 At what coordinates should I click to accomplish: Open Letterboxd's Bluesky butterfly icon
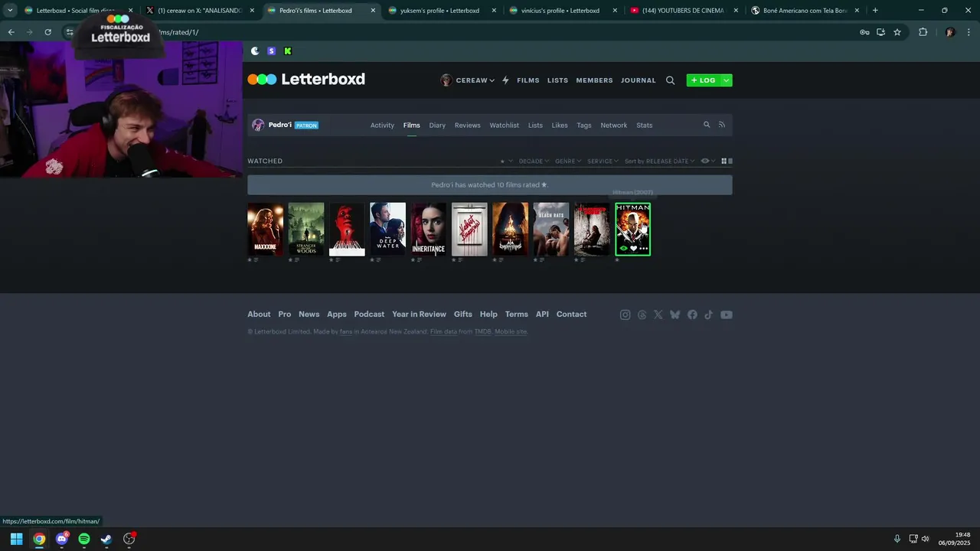(675, 315)
